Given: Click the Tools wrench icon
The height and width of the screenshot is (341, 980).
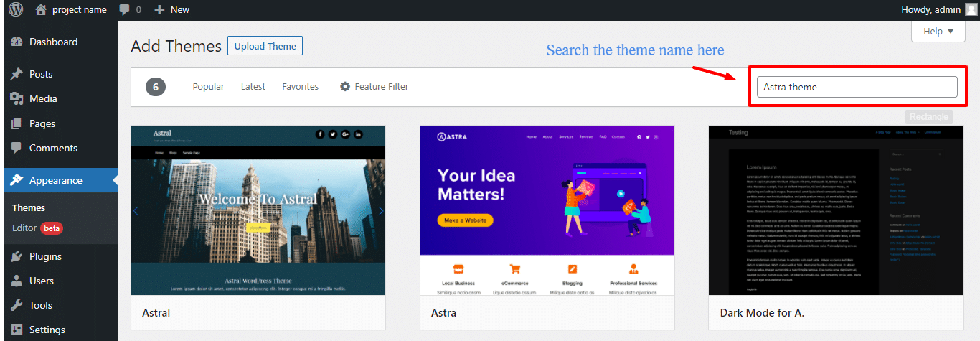Looking at the screenshot, I should 17,305.
